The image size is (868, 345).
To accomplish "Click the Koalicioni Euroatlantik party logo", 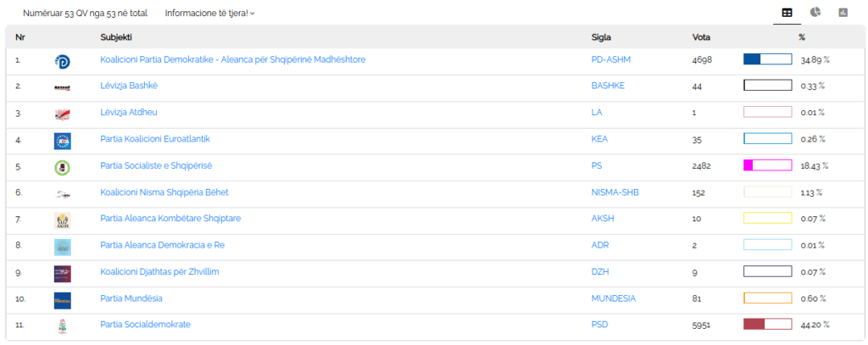I will 62,141.
